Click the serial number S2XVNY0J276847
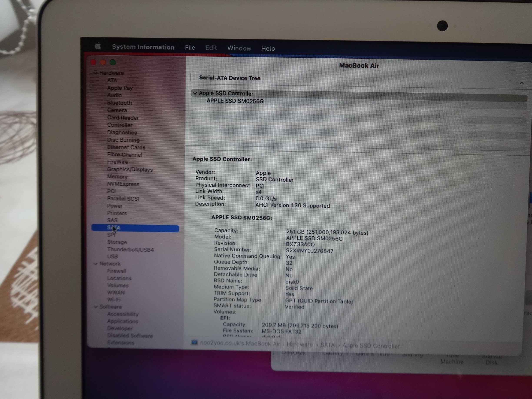The width and height of the screenshot is (532, 399). click(x=309, y=251)
